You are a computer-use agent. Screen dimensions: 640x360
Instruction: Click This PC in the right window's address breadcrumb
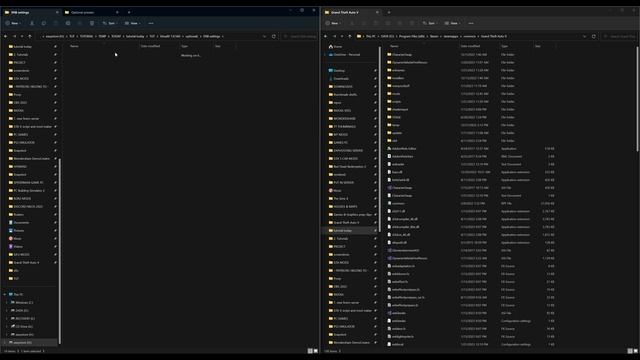371,36
